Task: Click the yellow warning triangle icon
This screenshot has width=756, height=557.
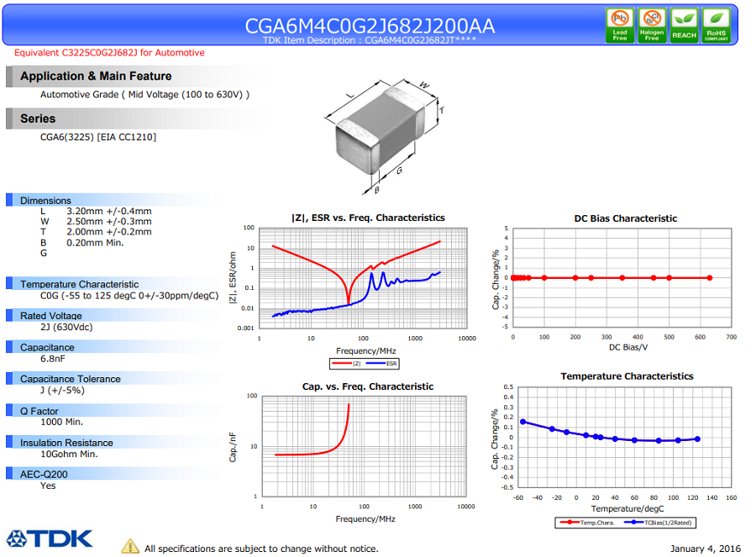Action: (x=130, y=546)
